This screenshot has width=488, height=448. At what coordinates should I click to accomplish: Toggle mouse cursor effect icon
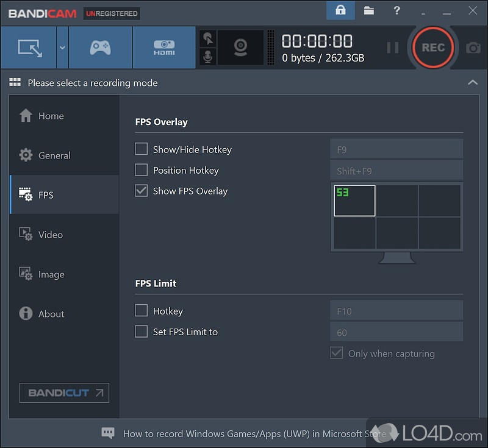pyautogui.click(x=207, y=38)
